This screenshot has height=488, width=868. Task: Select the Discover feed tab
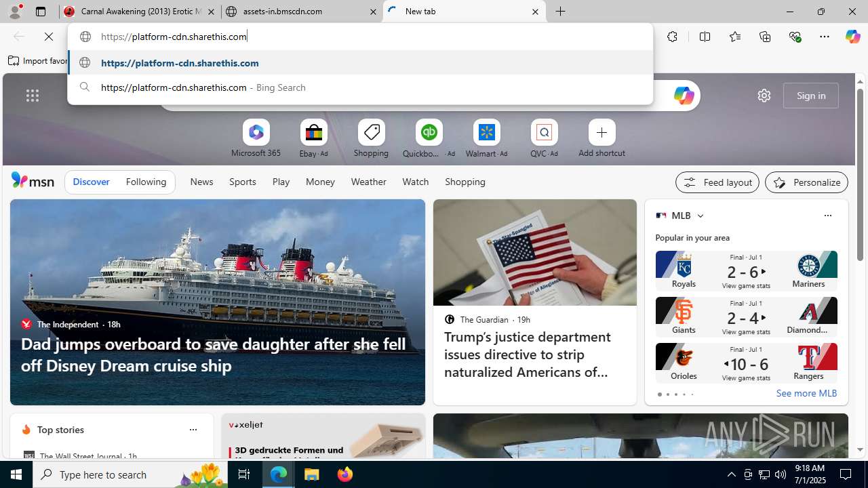(x=91, y=182)
